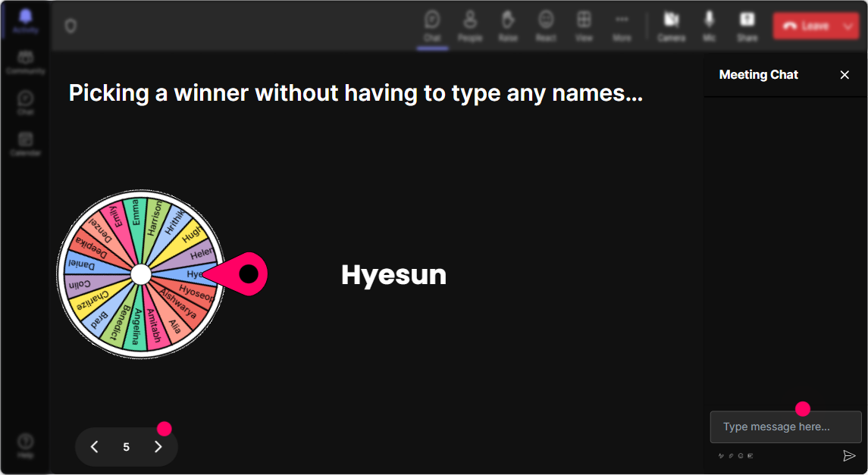This screenshot has width=868, height=475.
Task: Click the slide title about picking a winner
Action: [x=356, y=93]
